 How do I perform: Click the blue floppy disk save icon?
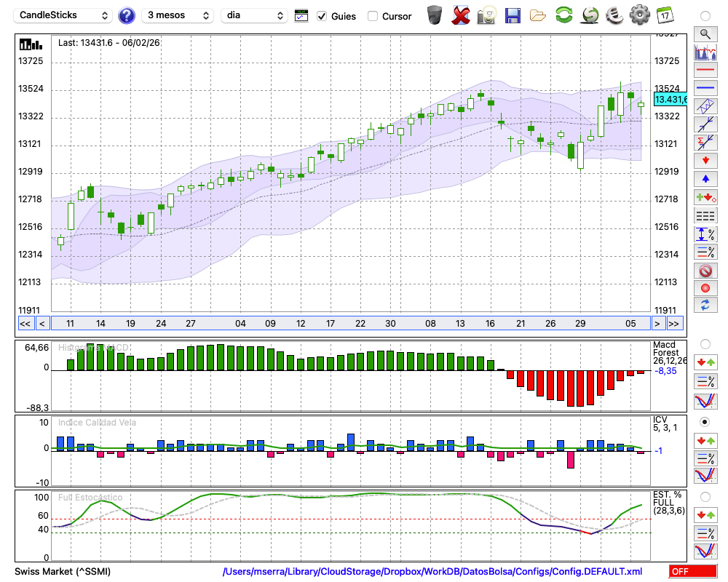[513, 15]
